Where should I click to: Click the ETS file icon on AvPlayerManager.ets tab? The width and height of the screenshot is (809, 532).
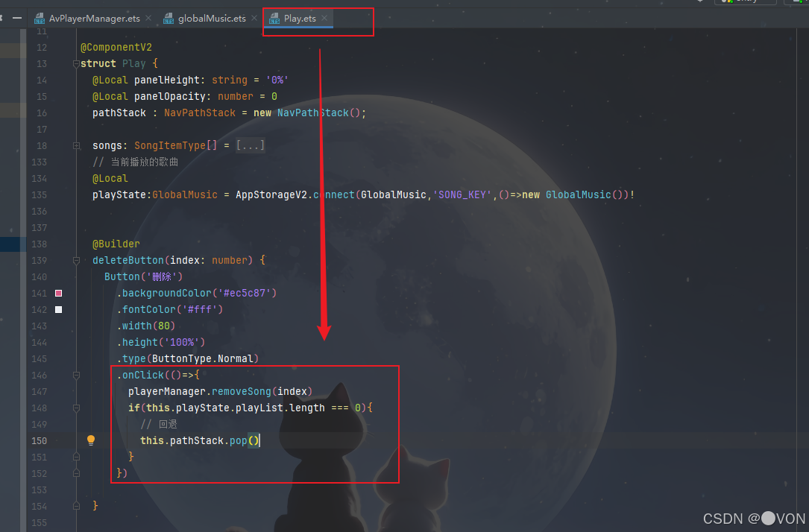pos(40,19)
